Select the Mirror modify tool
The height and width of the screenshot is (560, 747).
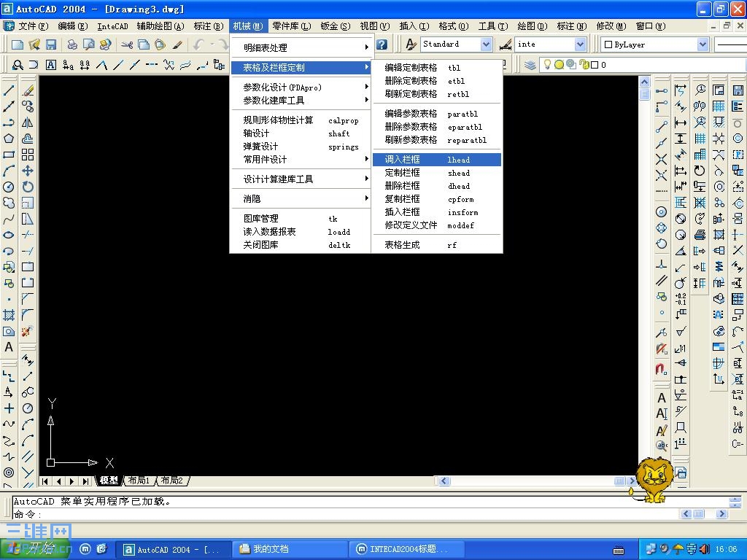[x=28, y=122]
